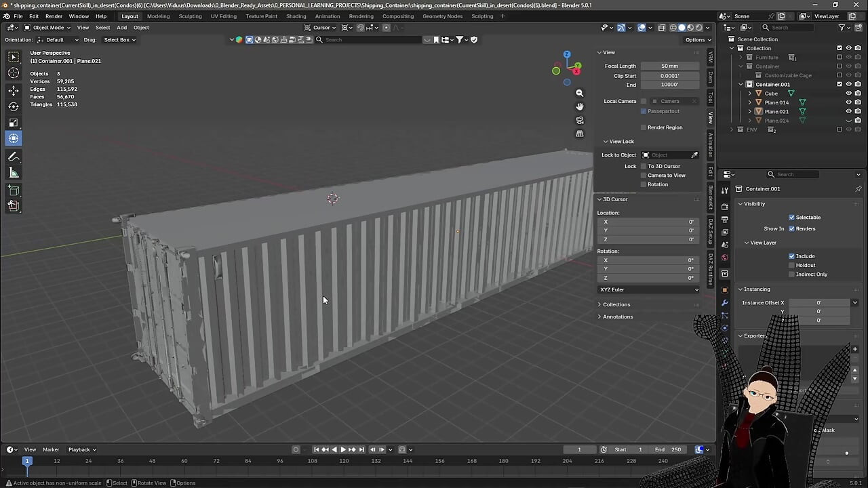Image resolution: width=868 pixels, height=488 pixels.
Task: Open the Output properties tab icon
Action: 725,220
